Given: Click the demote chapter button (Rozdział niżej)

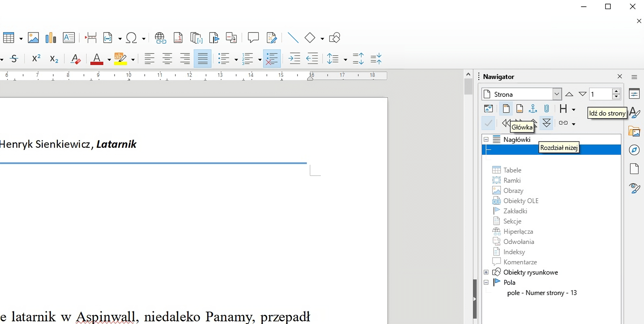Looking at the screenshot, I should 547,123.
